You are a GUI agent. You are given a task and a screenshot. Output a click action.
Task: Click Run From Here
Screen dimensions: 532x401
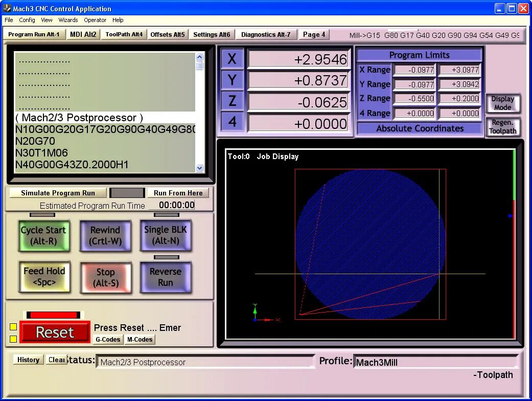178,193
